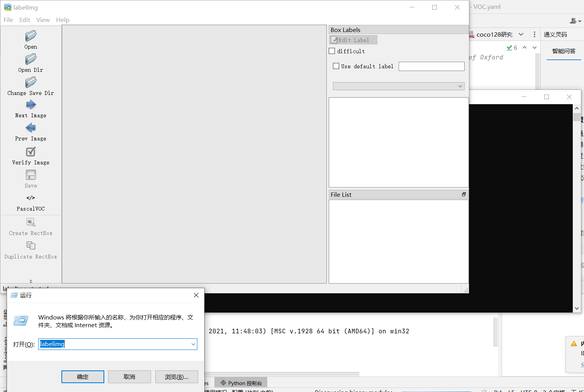Open the Edit menu in labelImg
584x392 pixels.
tap(25, 20)
